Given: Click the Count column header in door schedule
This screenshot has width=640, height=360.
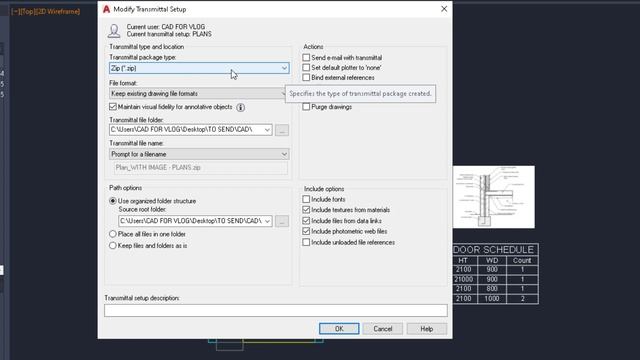Looking at the screenshot, I should [x=522, y=260].
